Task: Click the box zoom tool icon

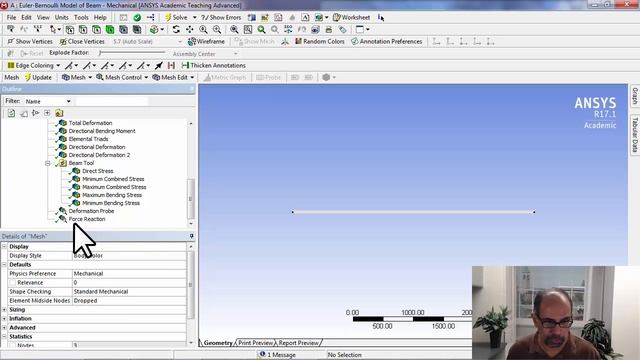Action: pyautogui.click(x=217, y=29)
